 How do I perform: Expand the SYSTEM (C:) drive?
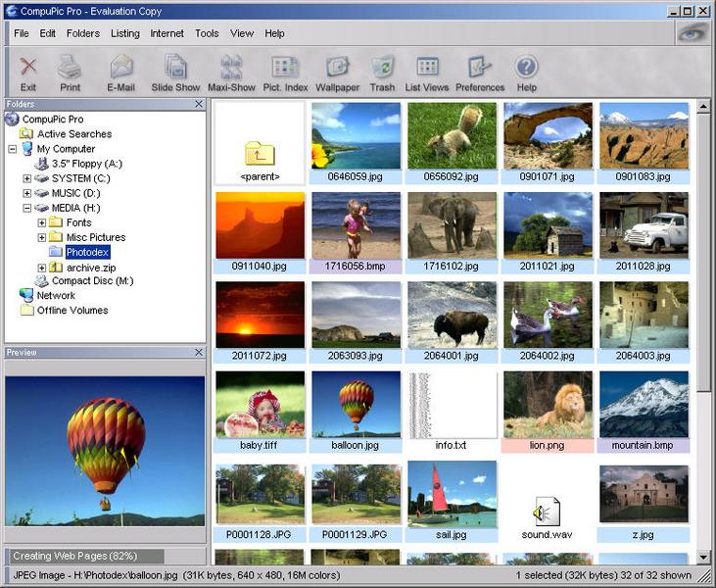27,178
